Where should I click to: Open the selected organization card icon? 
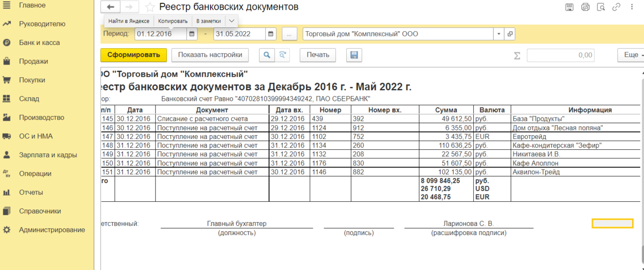[509, 34]
